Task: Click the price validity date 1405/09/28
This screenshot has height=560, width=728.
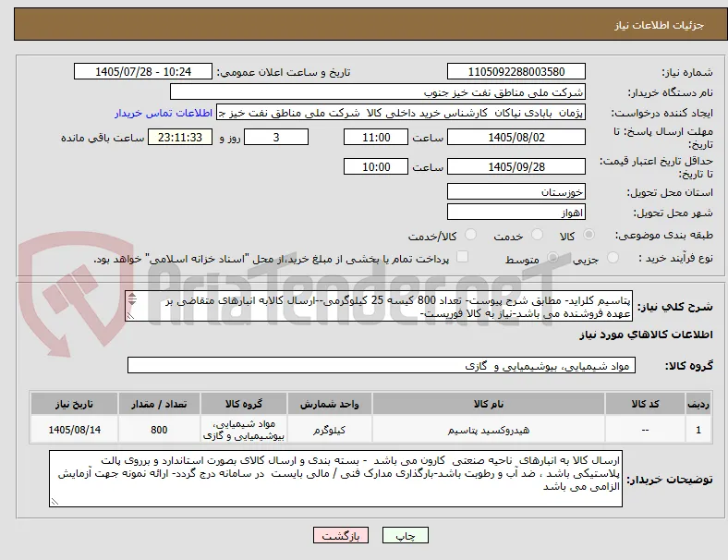Action: click(x=516, y=166)
